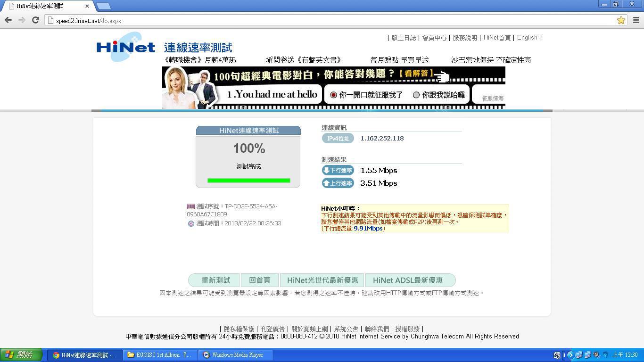Open the EGOIST 1st Album folder taskbar button

[x=160, y=355]
